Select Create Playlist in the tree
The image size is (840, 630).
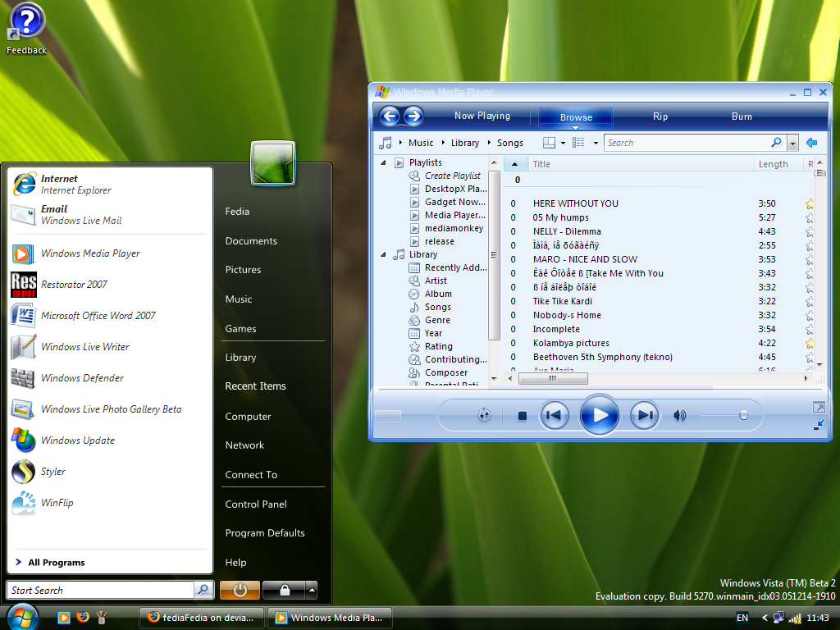click(x=452, y=176)
